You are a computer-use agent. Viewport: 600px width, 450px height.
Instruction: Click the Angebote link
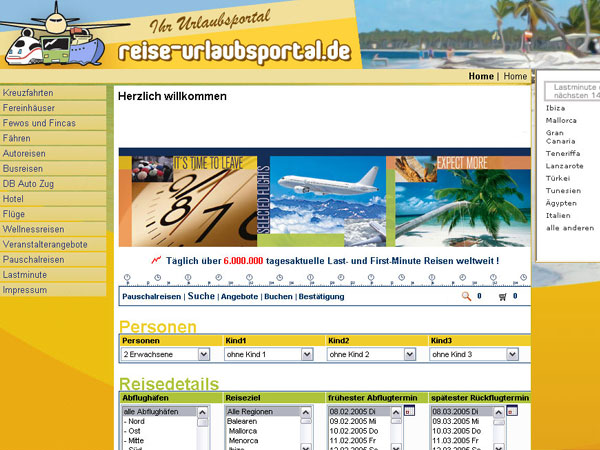(x=239, y=297)
